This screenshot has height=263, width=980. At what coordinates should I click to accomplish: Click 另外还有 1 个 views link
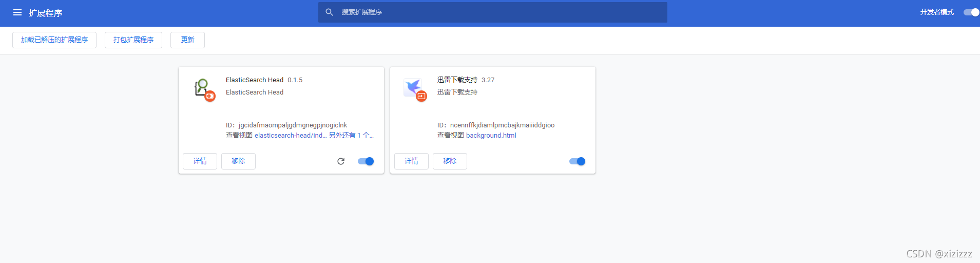click(x=351, y=136)
